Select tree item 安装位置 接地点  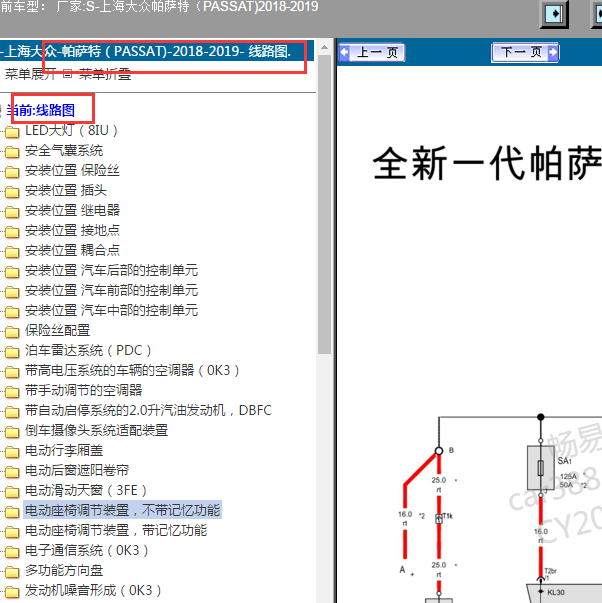72,230
